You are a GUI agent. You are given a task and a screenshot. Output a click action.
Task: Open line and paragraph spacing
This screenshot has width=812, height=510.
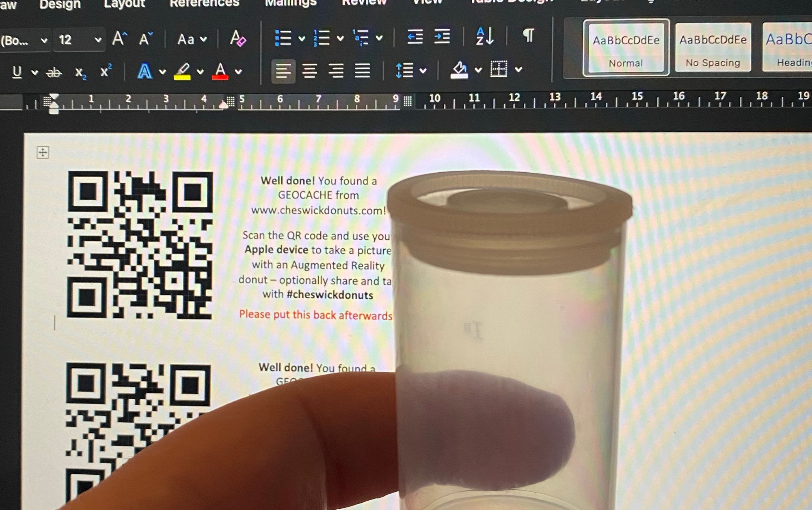click(x=404, y=70)
